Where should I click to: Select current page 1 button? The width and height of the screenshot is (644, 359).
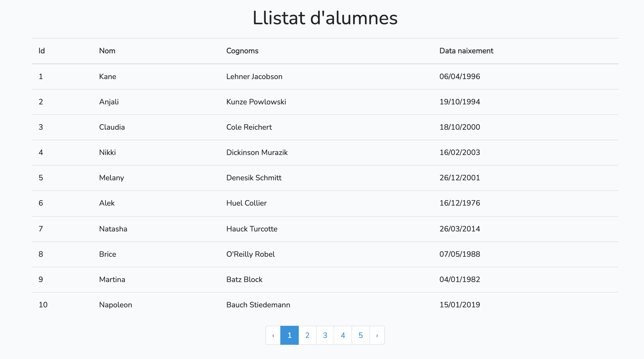(x=290, y=335)
